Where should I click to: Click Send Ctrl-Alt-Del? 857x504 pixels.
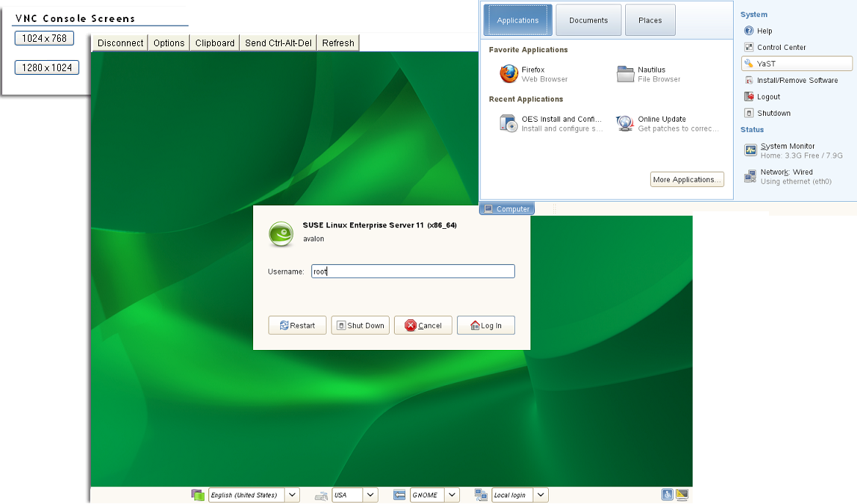278,43
